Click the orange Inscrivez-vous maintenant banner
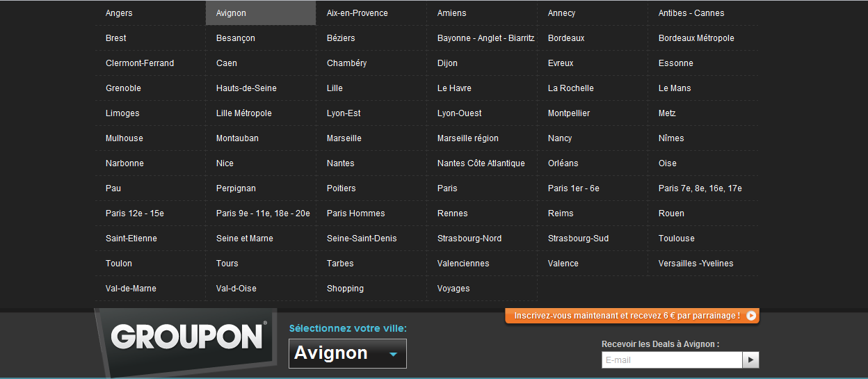This screenshot has height=379, width=868. point(626,316)
